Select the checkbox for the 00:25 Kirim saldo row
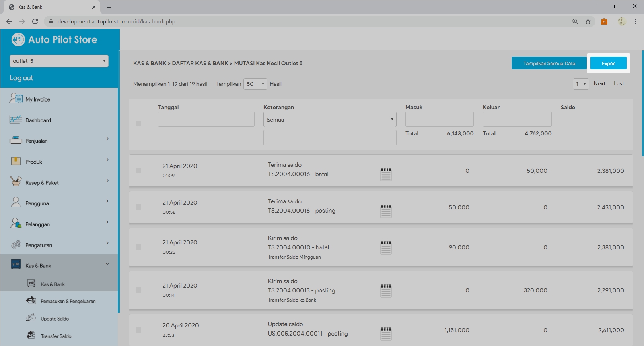 138,247
